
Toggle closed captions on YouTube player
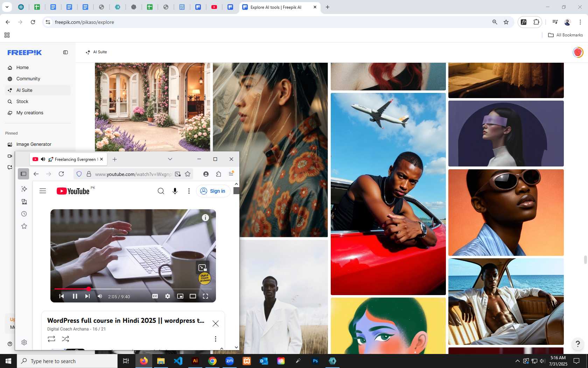click(155, 296)
